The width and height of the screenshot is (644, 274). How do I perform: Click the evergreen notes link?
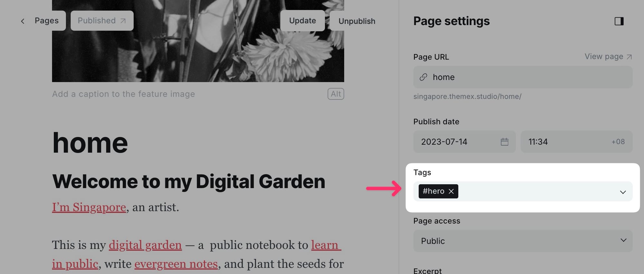(x=176, y=264)
